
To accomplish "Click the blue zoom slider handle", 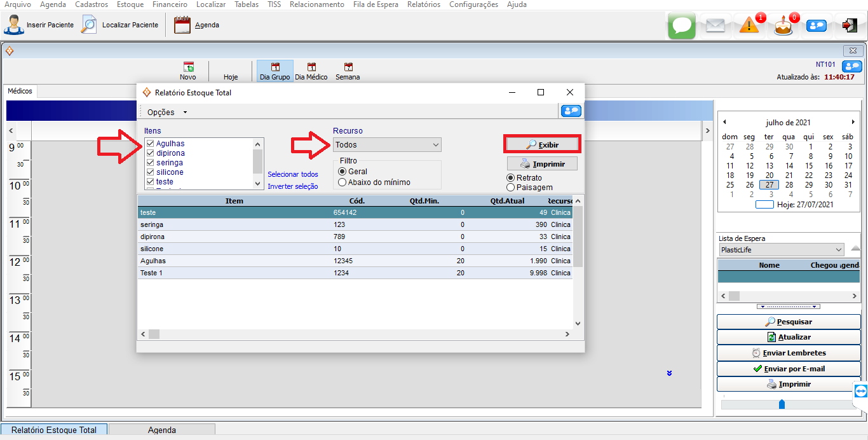I will pyautogui.click(x=782, y=404).
